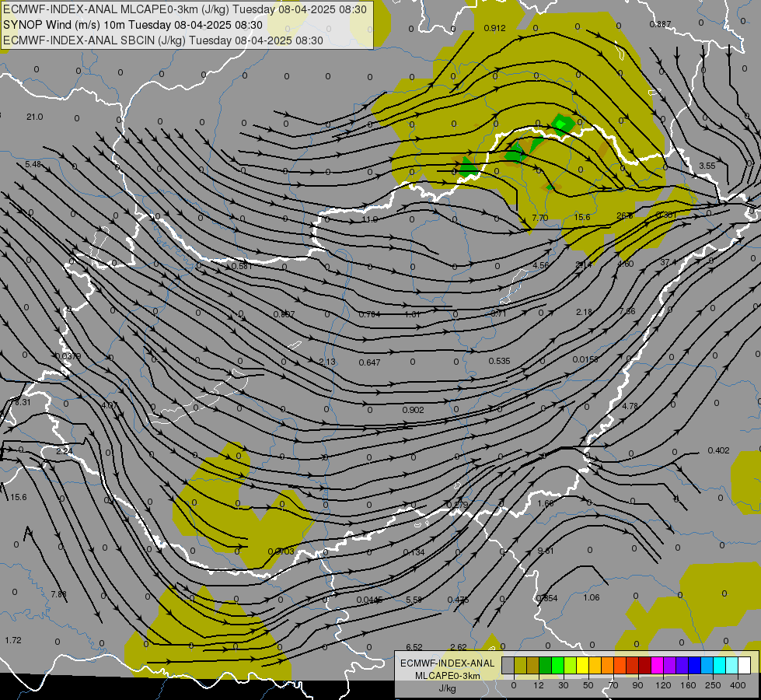Click the map value '1.72'
This screenshot has height=700, width=761.
[x=13, y=640]
